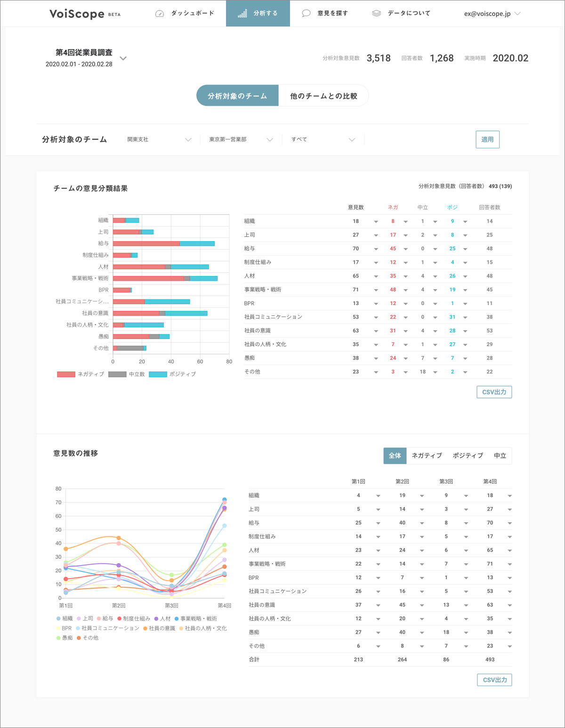Image resolution: width=565 pixels, height=728 pixels.
Task: Click the dashboard gauge icon
Action: (x=160, y=14)
